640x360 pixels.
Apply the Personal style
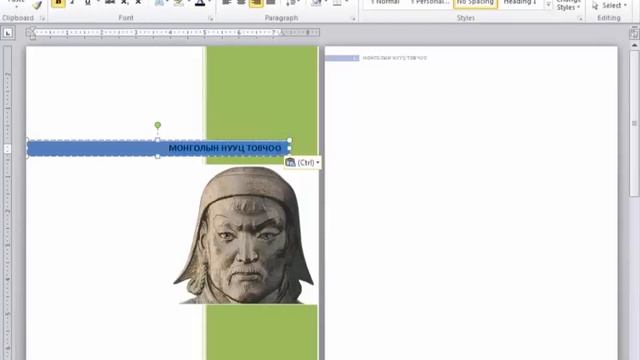429,3
